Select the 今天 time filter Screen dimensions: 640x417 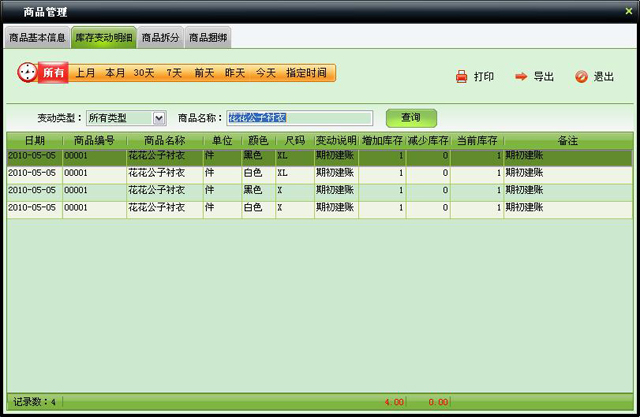(x=265, y=73)
